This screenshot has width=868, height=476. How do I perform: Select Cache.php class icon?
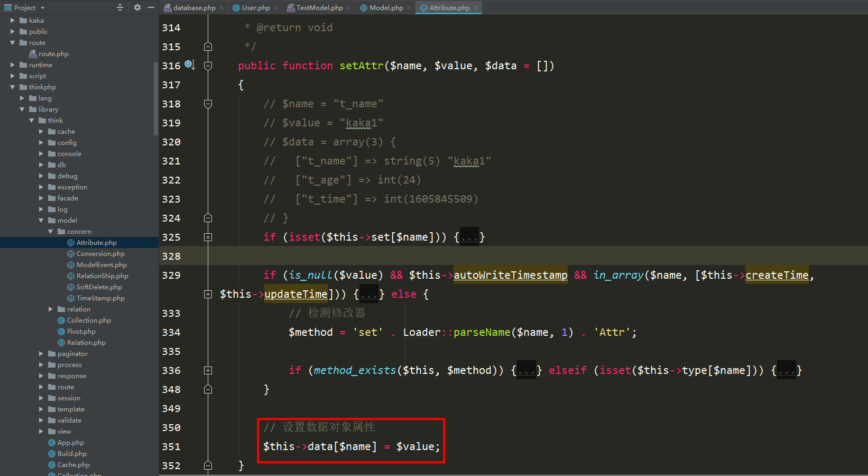(x=52, y=464)
